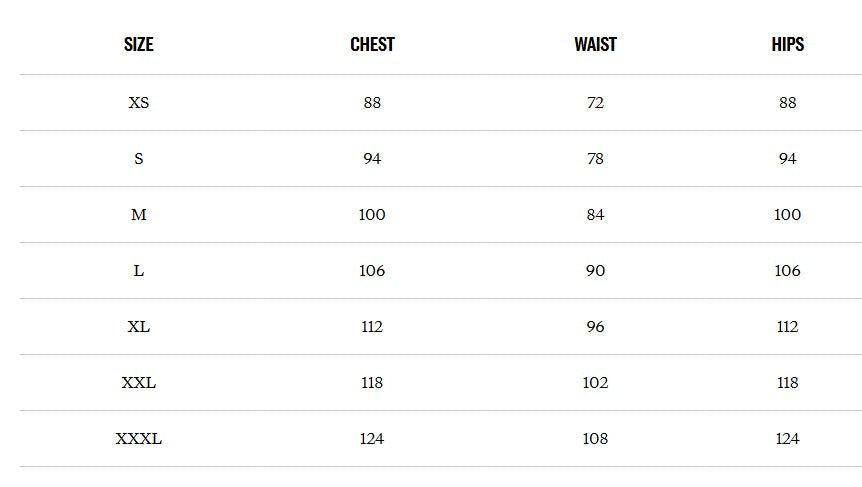Click the XL chest value 112
862x487 pixels.
[372, 326]
